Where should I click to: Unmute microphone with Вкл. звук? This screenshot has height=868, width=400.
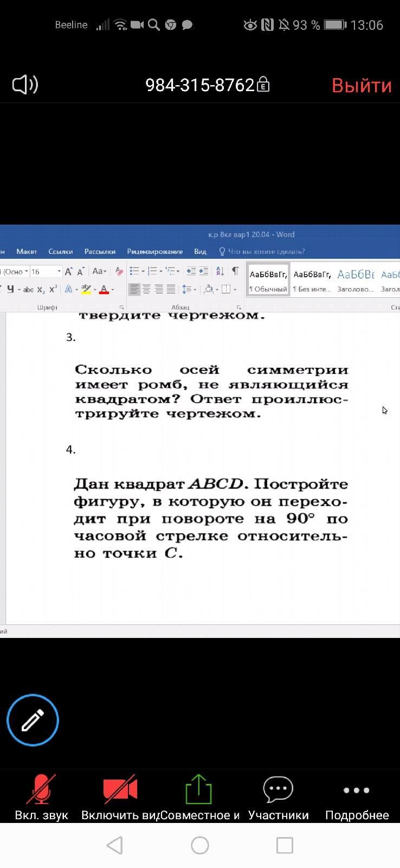(x=41, y=789)
